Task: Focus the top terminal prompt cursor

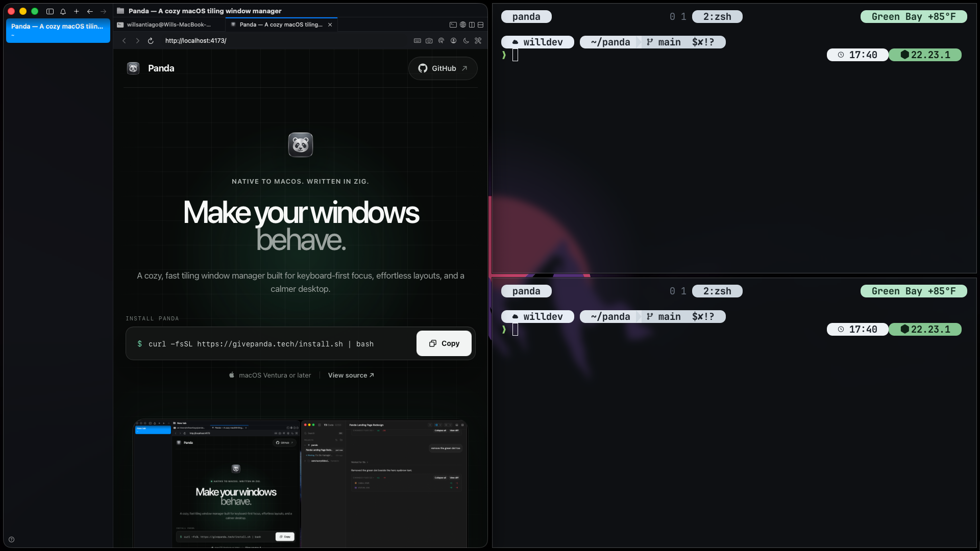Action: (516, 55)
